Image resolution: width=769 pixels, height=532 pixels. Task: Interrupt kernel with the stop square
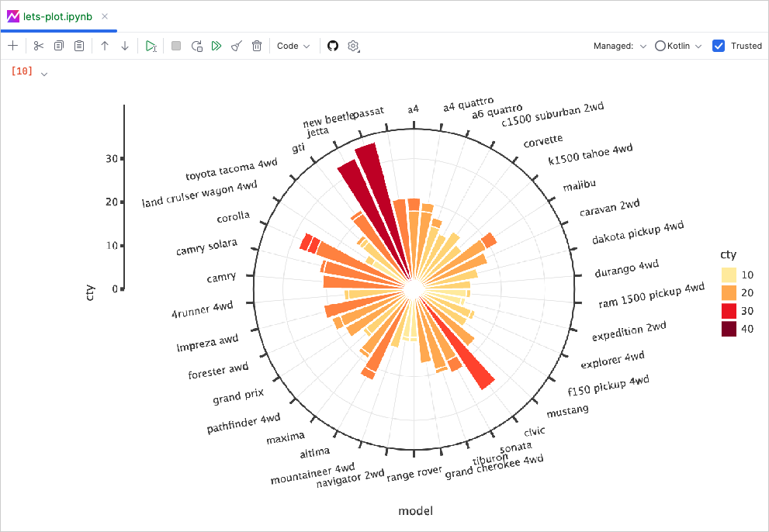coord(176,46)
